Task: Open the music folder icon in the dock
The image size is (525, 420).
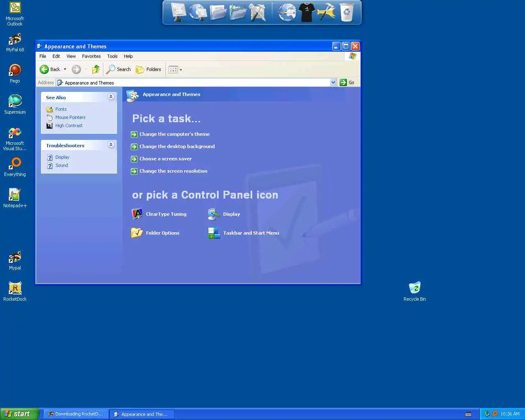Action: [238, 12]
